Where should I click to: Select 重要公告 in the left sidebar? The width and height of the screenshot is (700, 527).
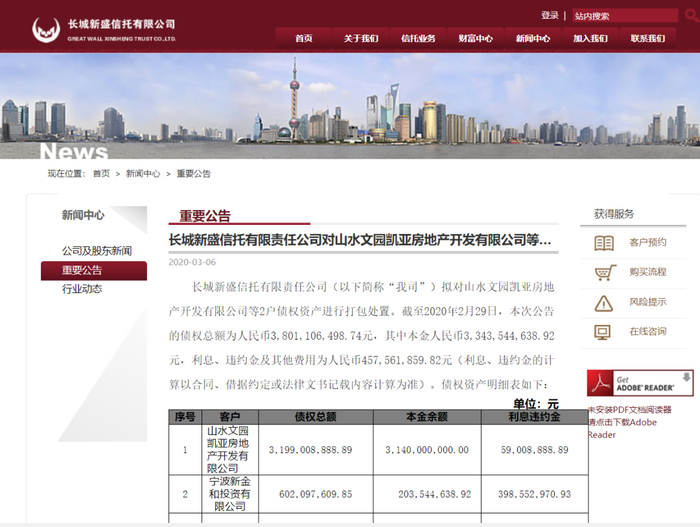tap(94, 271)
